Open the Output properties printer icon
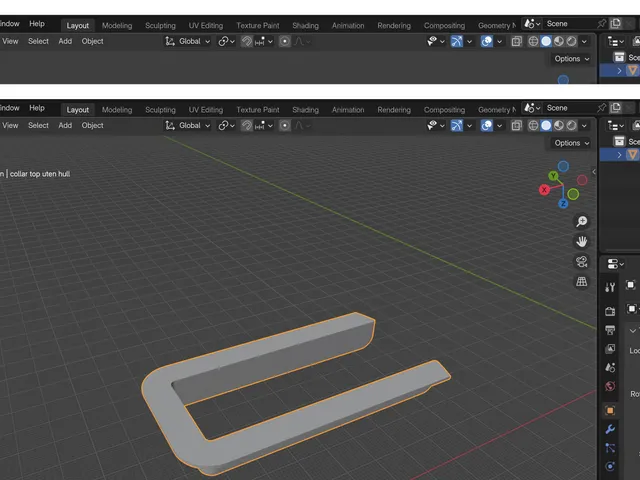The image size is (640, 480). (x=610, y=330)
